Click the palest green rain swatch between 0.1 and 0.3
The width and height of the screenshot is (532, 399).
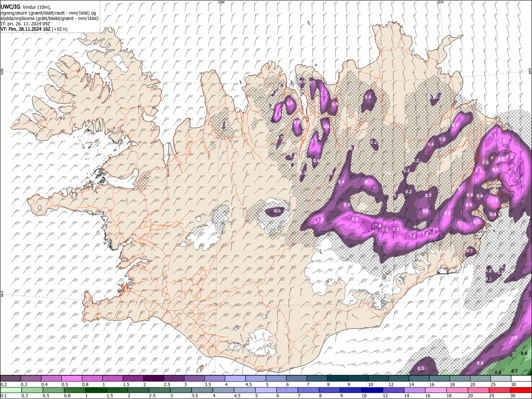coord(11,390)
